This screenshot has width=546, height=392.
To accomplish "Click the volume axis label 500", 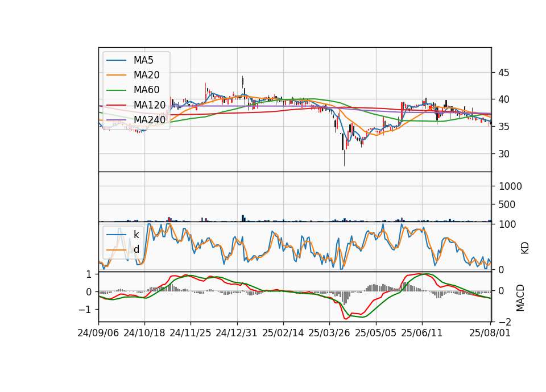I will point(507,205).
